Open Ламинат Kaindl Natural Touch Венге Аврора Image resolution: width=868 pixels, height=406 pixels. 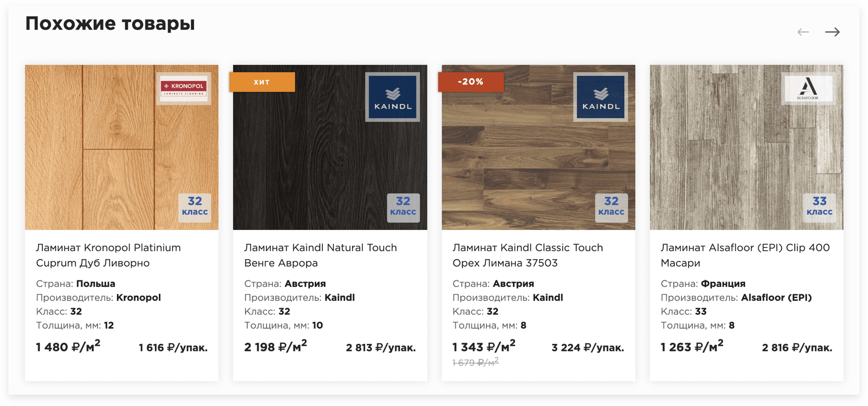coord(320,255)
